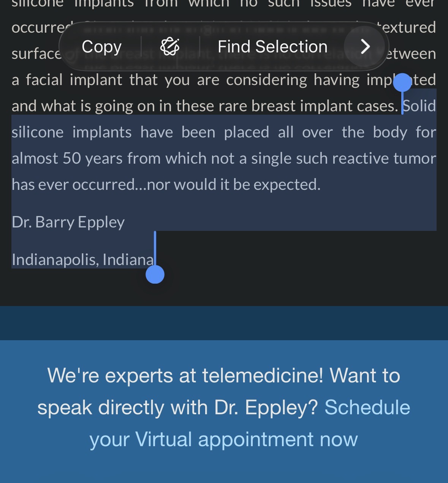The height and width of the screenshot is (483, 448).
Task: Tap the "Indianapolis, Indiana" text
Action: (x=83, y=260)
